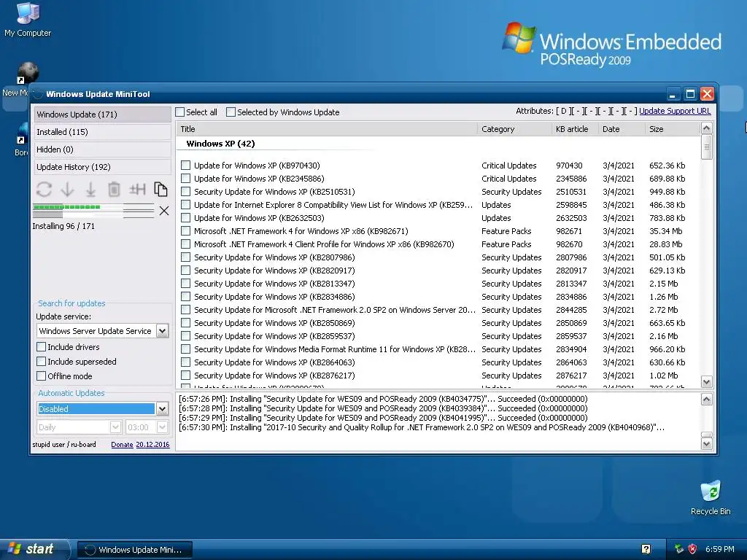Click the log entry for KB4034775
Image resolution: width=747 pixels, height=560 pixels.
pyautogui.click(x=383, y=399)
